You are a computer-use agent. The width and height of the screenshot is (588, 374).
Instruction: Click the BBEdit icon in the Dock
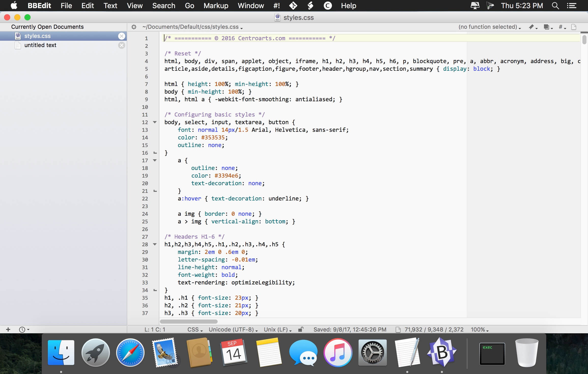[442, 353]
